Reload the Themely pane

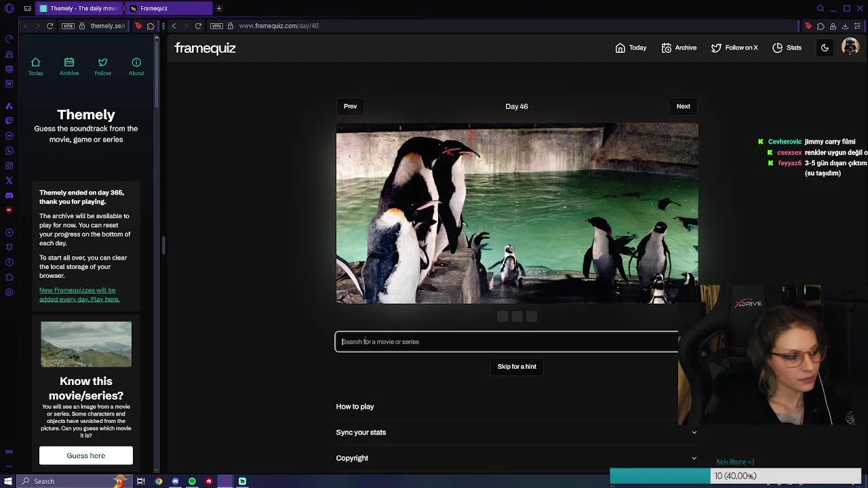click(50, 26)
